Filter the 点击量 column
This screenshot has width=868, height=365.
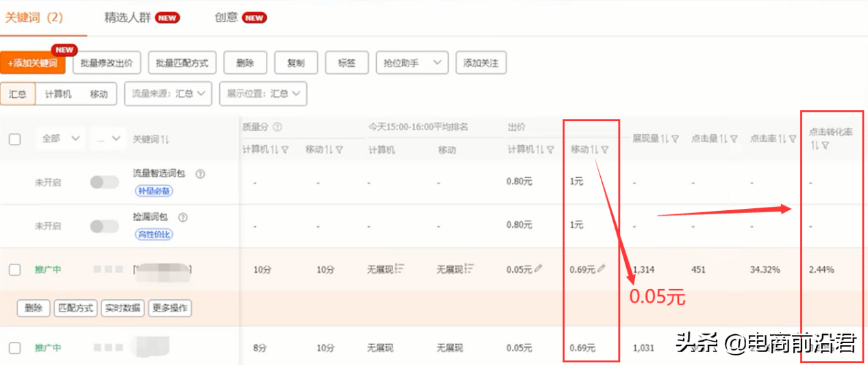pos(732,139)
